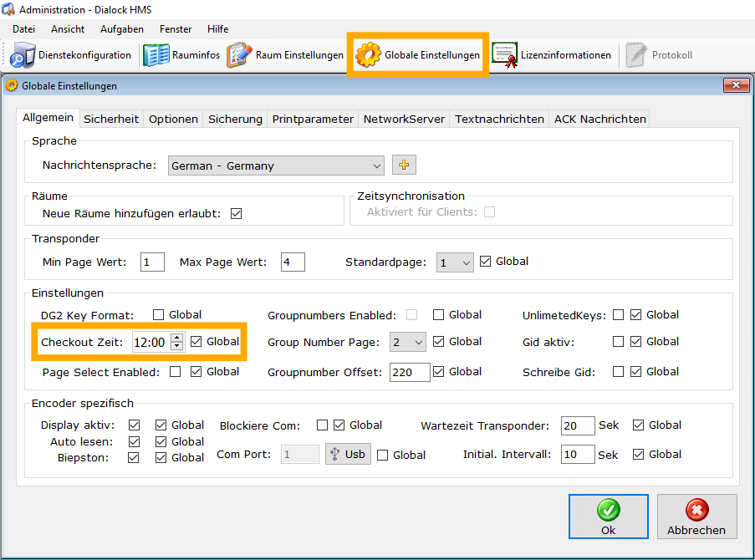
Task: Confirm settings with the green Ok button
Action: pos(608,517)
